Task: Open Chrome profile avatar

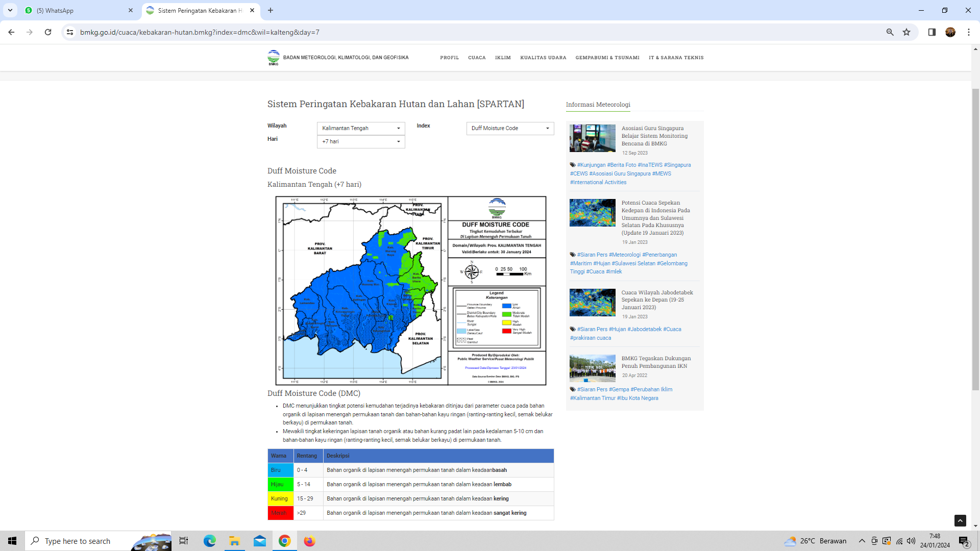Action: coord(950,32)
